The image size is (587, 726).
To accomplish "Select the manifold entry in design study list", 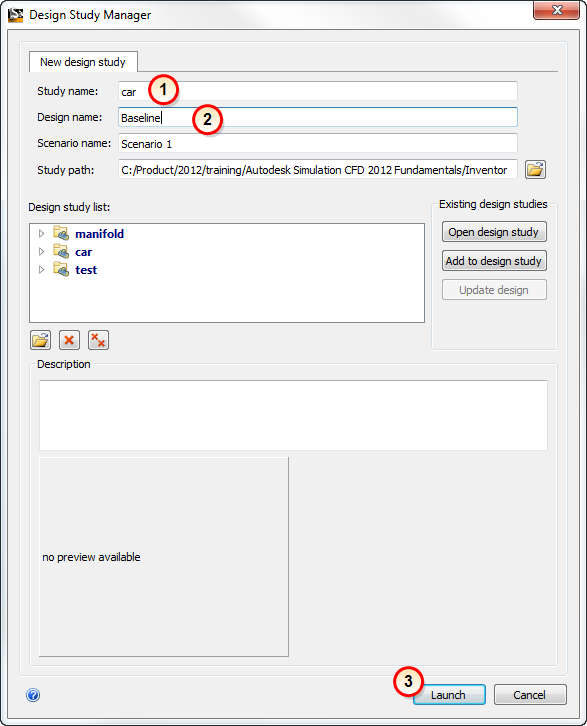I will point(100,234).
